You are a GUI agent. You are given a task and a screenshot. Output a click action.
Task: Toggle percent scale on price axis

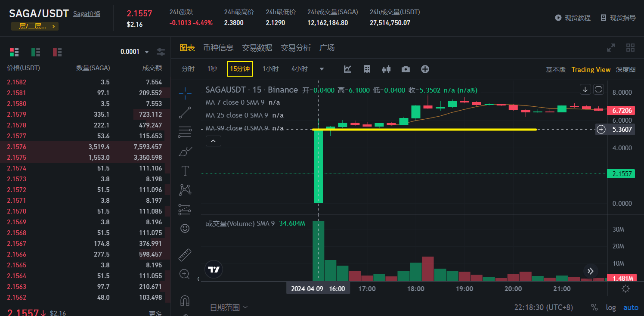pyautogui.click(x=594, y=307)
